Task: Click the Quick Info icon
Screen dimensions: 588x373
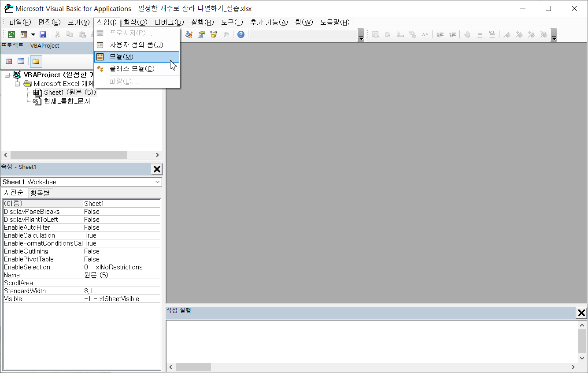Action: coord(400,34)
